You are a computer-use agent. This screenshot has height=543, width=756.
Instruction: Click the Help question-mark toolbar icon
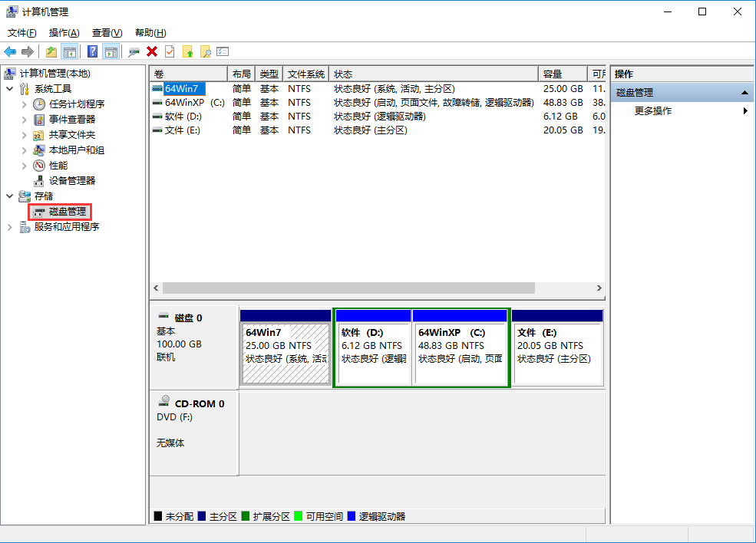94,51
